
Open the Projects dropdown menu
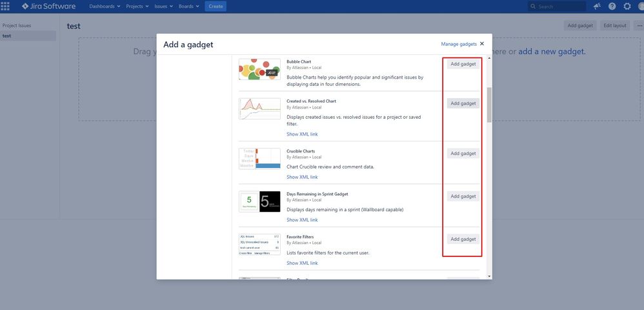tap(137, 6)
